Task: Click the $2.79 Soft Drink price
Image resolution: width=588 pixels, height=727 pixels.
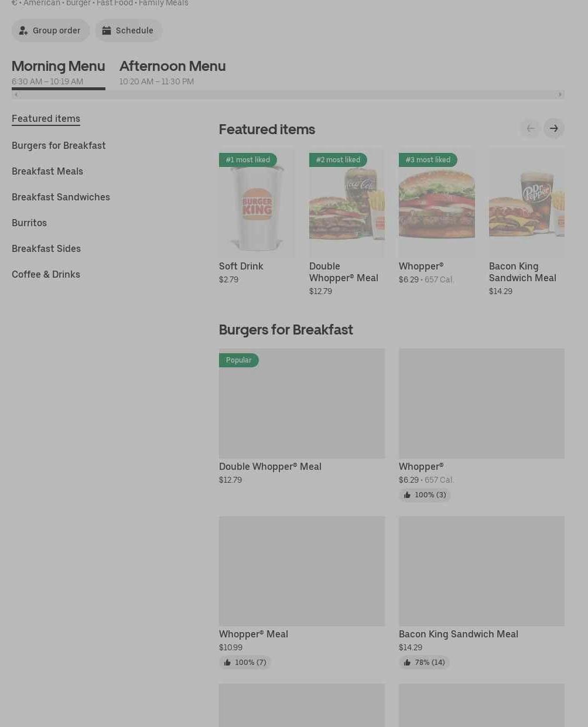Action: pos(228,279)
